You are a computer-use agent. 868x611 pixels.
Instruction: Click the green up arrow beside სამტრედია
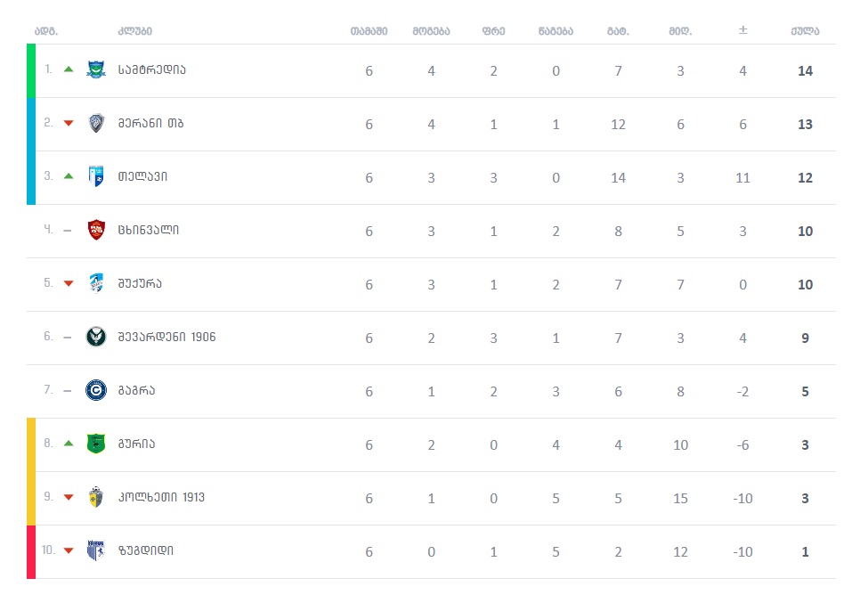(x=69, y=69)
